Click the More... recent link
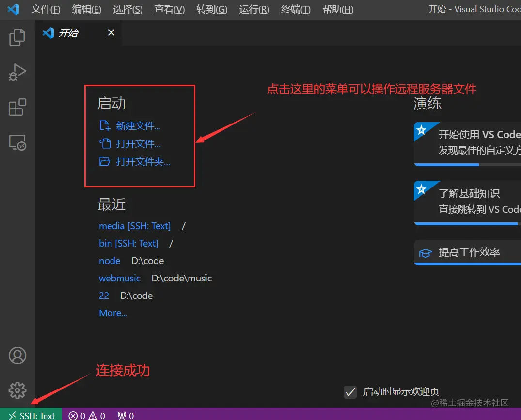This screenshot has height=420, width=521. 113,313
